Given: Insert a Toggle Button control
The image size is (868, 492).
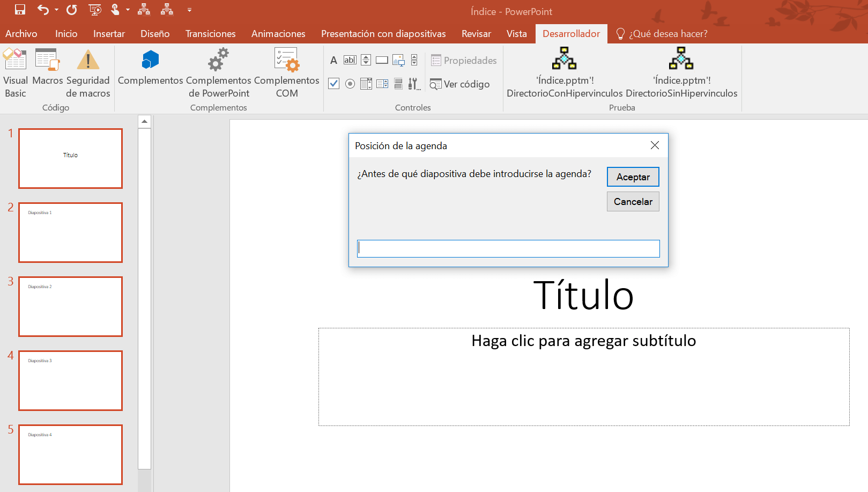Looking at the screenshot, I should (398, 84).
